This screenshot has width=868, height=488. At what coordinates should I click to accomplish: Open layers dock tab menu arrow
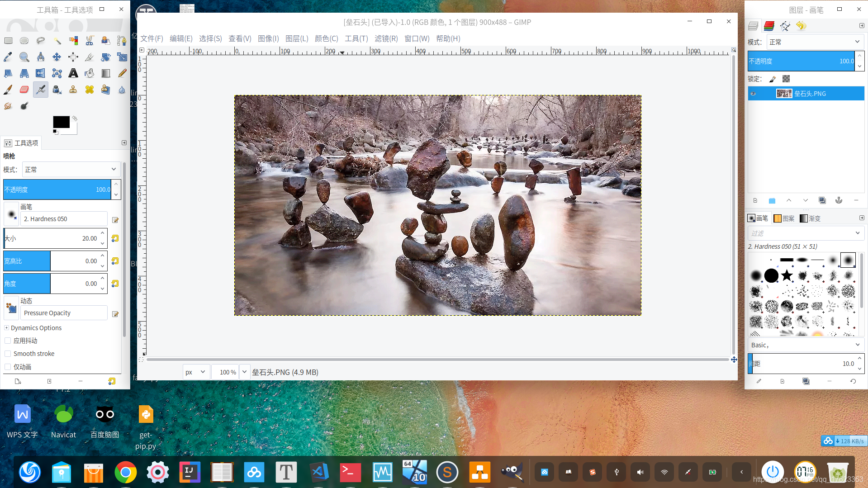862,26
